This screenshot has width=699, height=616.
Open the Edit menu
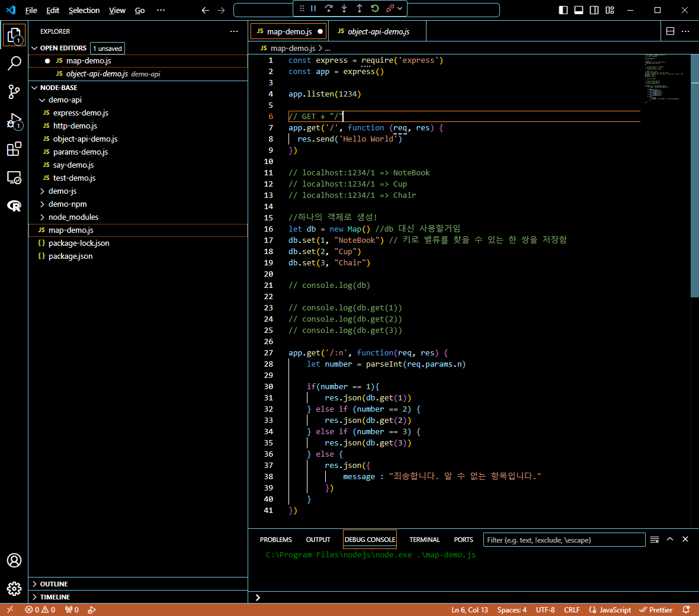pos(53,10)
